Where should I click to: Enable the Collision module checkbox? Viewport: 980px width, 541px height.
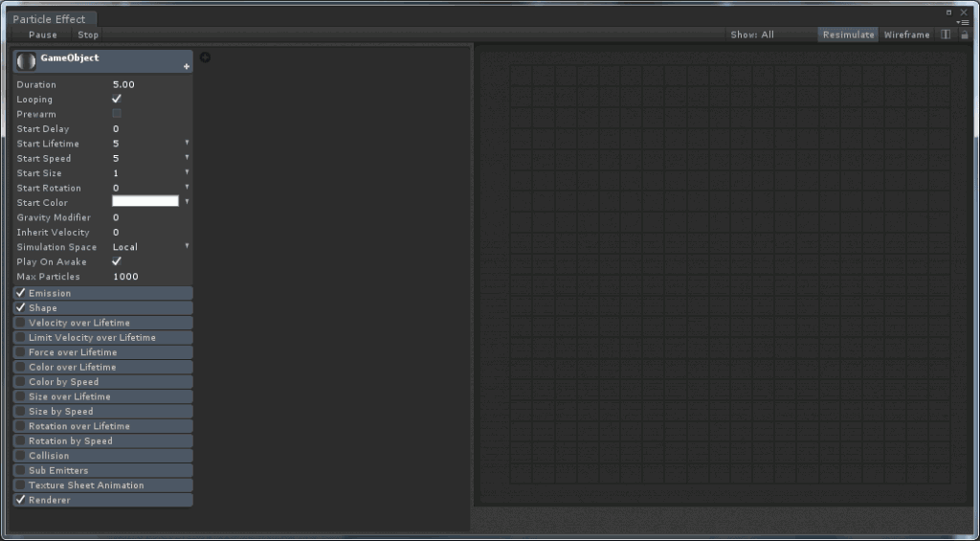coord(21,456)
